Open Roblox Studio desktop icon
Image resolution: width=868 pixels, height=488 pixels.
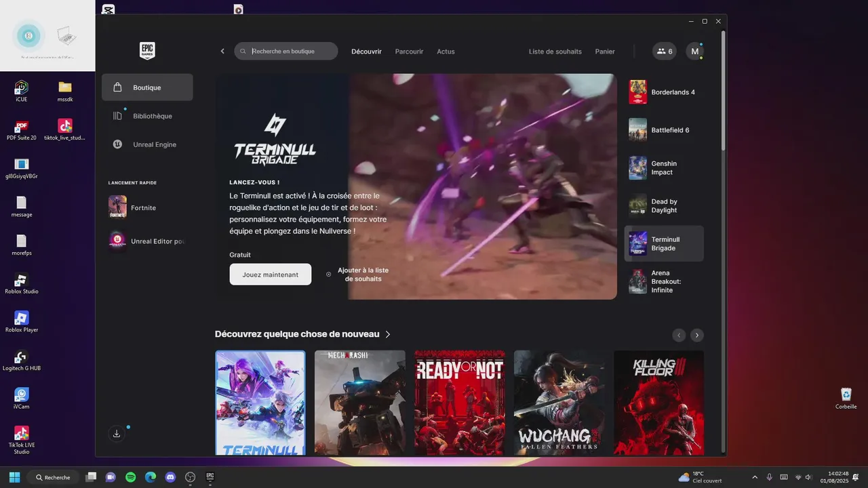[22, 284]
